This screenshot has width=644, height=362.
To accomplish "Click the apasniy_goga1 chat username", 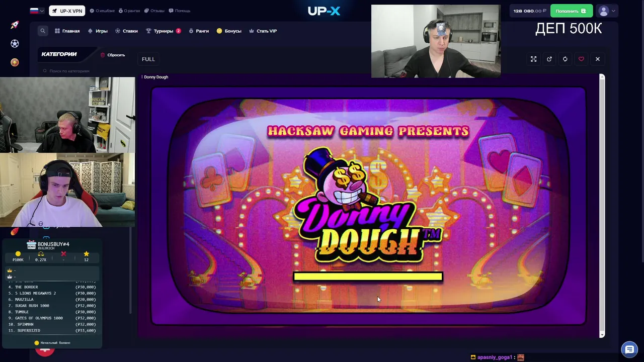I will tap(495, 357).
